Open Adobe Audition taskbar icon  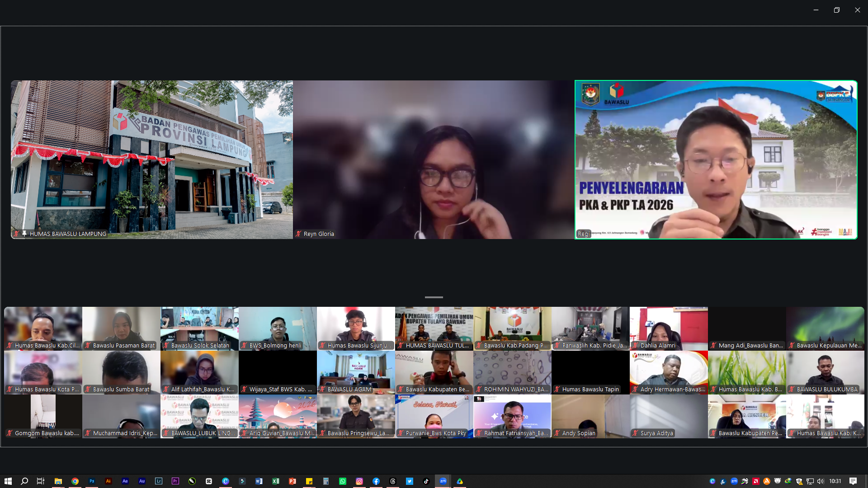pos(142,481)
